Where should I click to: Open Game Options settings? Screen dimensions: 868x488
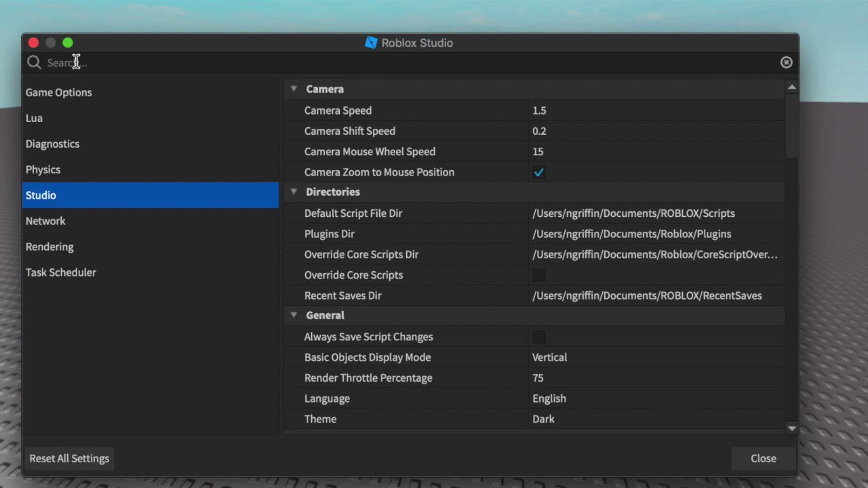(150, 92)
